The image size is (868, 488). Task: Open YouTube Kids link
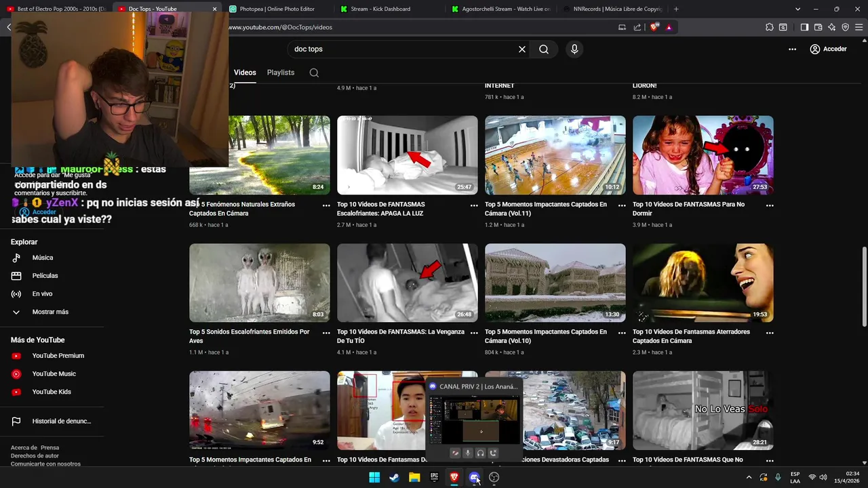[52, 392]
